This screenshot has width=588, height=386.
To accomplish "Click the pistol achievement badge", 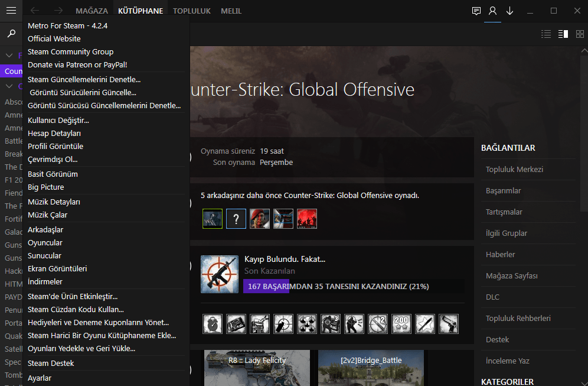I will pos(449,324).
